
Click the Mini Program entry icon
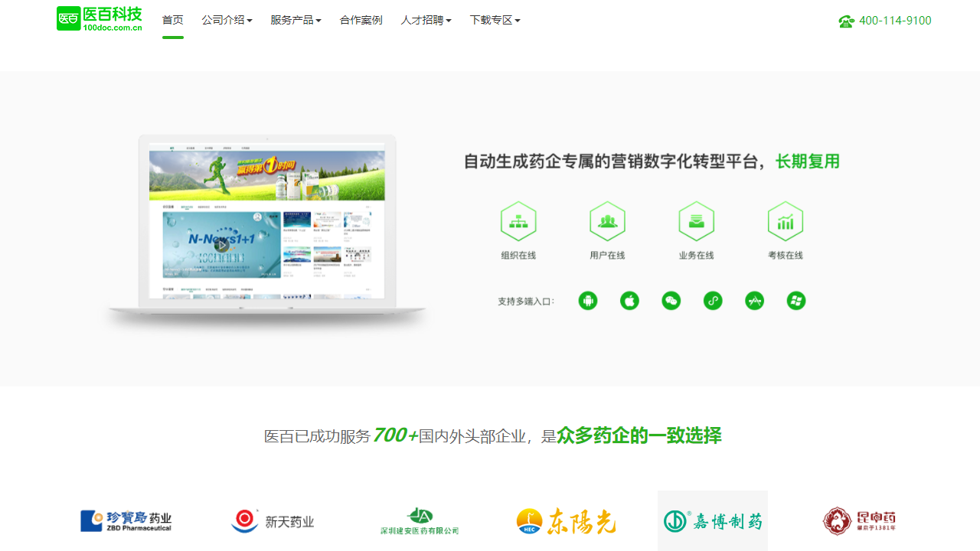[x=713, y=301]
